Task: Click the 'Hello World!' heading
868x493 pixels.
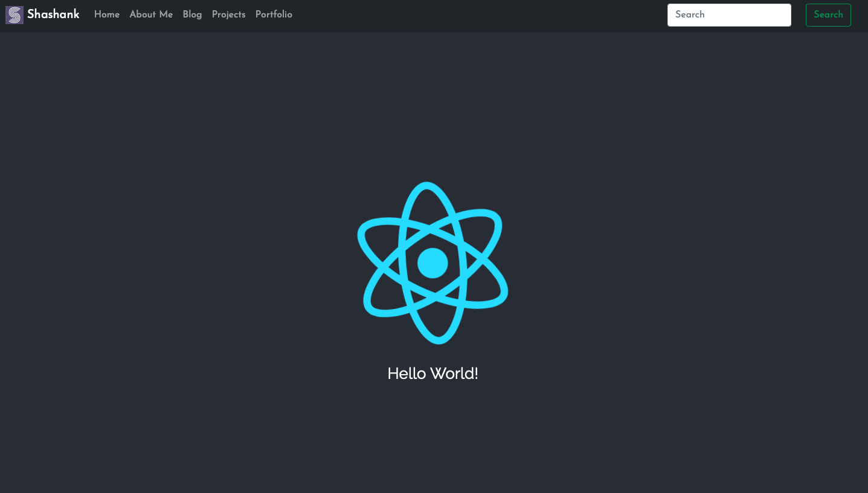Action: pos(432,374)
